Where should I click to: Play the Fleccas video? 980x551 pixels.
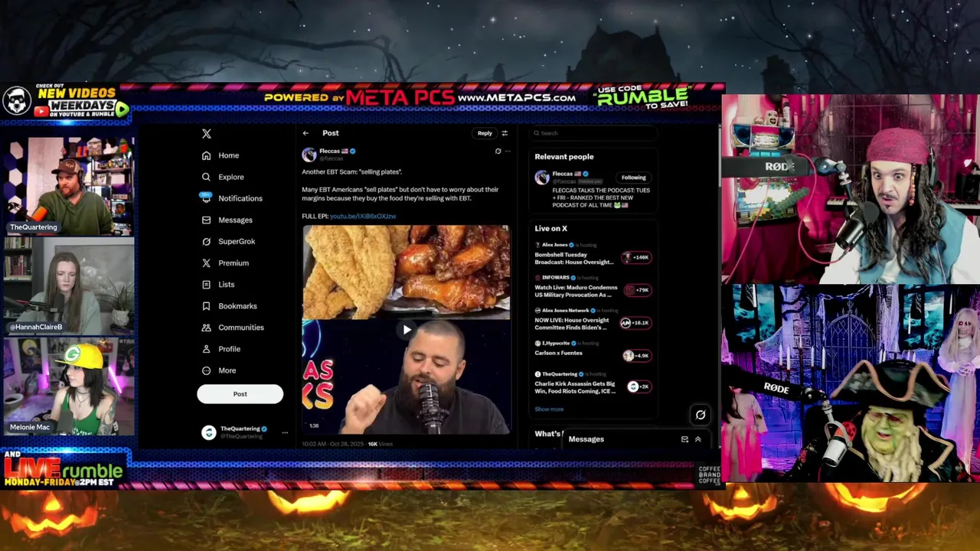point(406,330)
